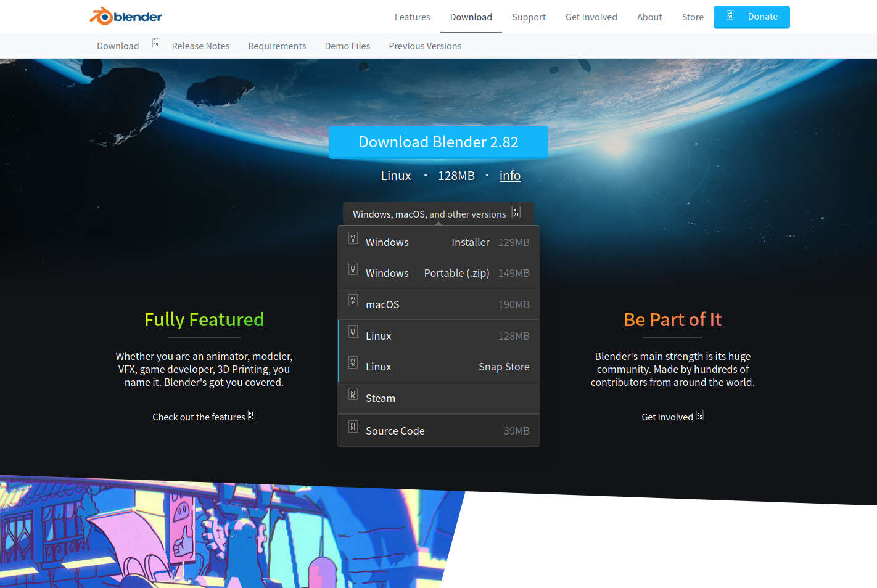Click the heart icon on Donate button
The image size is (877, 588).
tap(730, 15)
